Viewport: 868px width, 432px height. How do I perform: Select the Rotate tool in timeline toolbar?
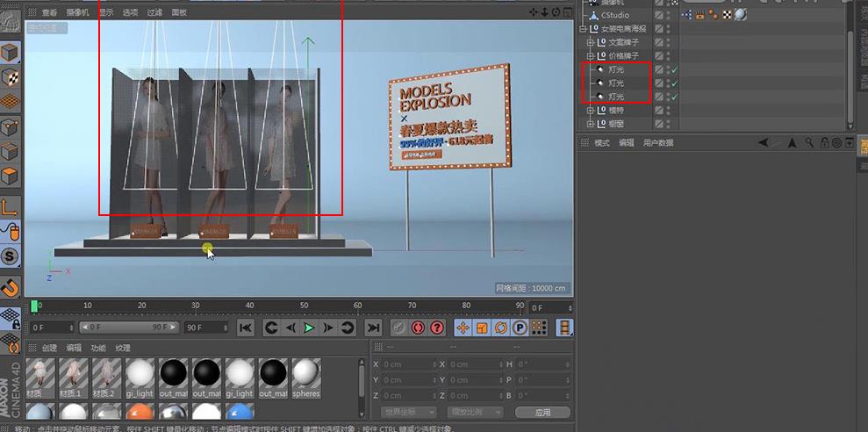(501, 328)
